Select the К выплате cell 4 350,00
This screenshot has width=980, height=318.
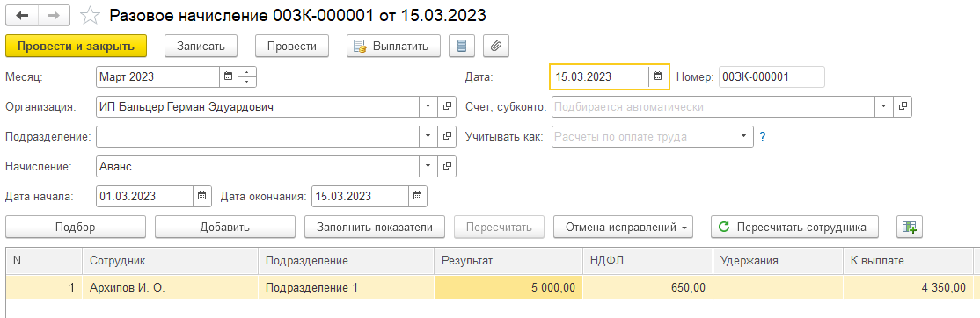point(908,287)
